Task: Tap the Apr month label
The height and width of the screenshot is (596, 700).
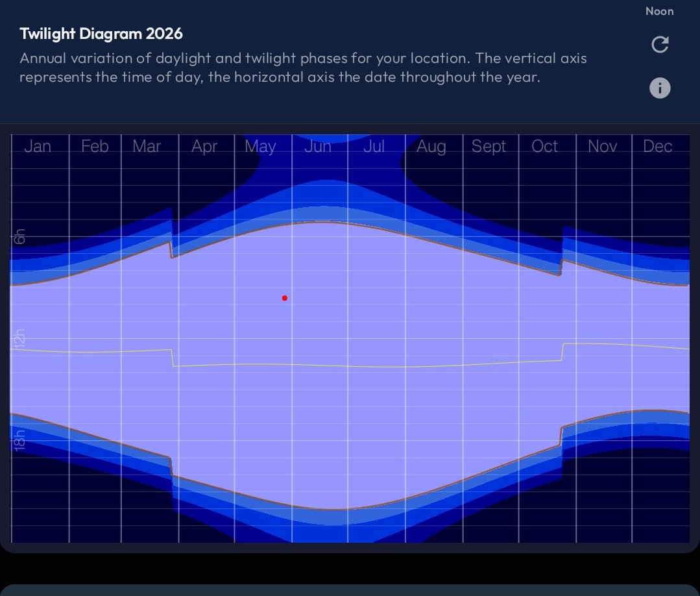Action: tap(204, 146)
